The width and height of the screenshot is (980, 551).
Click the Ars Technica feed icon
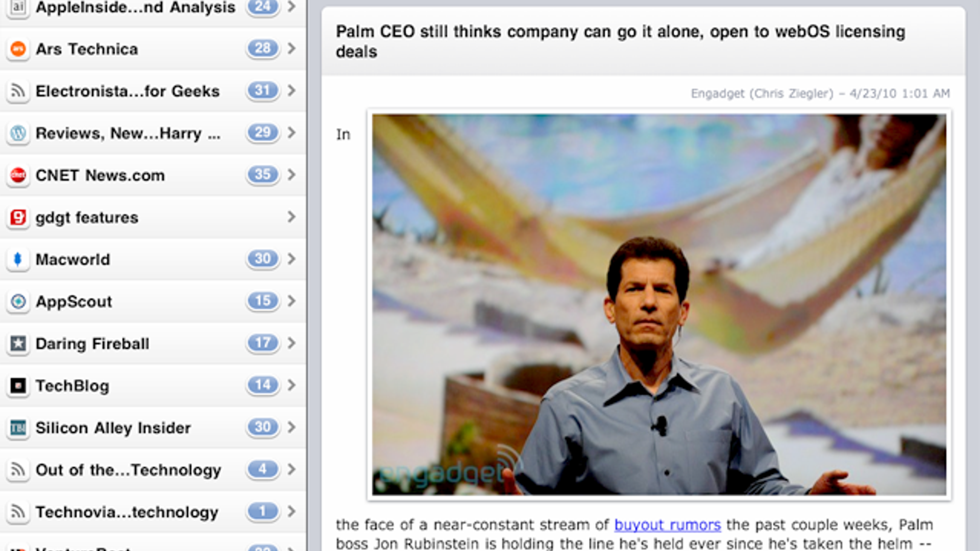click(18, 49)
